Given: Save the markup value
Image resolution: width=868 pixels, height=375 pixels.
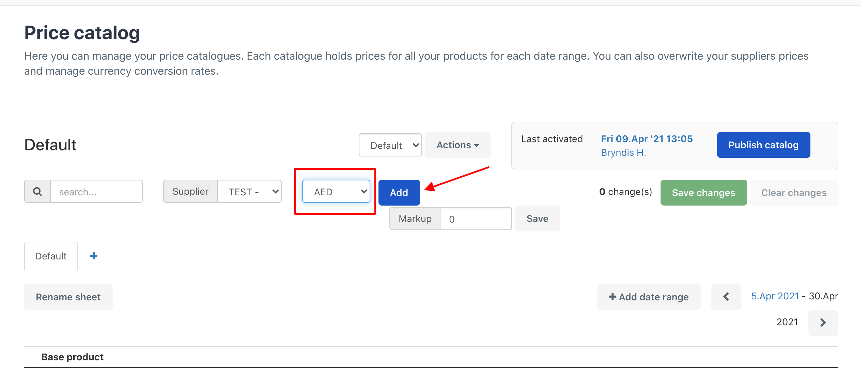Looking at the screenshot, I should pos(537,219).
